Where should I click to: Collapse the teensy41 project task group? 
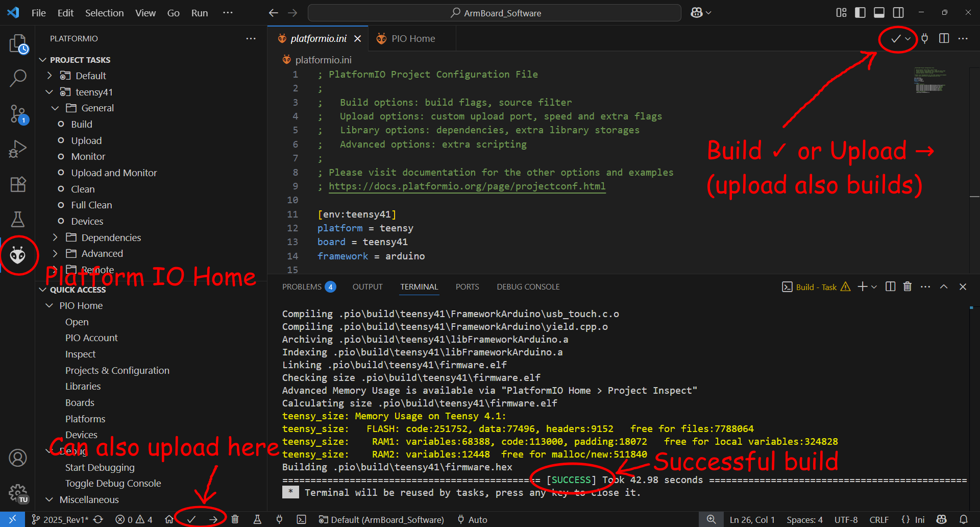pyautogui.click(x=49, y=92)
